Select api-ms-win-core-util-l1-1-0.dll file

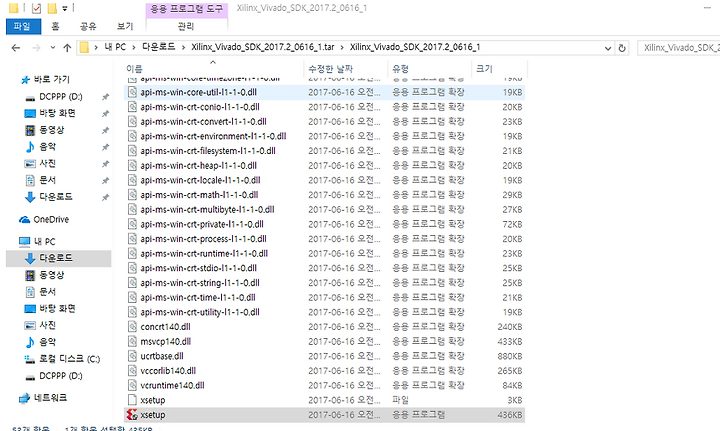(x=324, y=92)
